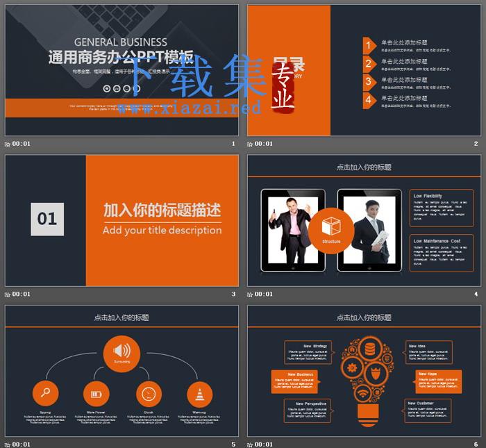This screenshot has height=448, width=486.
Task: Click the New Business orange callout in slide 6
Action: [295, 381]
